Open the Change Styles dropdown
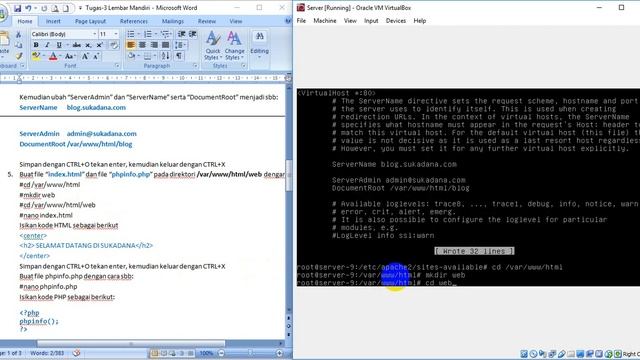The width and height of the screenshot is (640, 360). pos(234,45)
